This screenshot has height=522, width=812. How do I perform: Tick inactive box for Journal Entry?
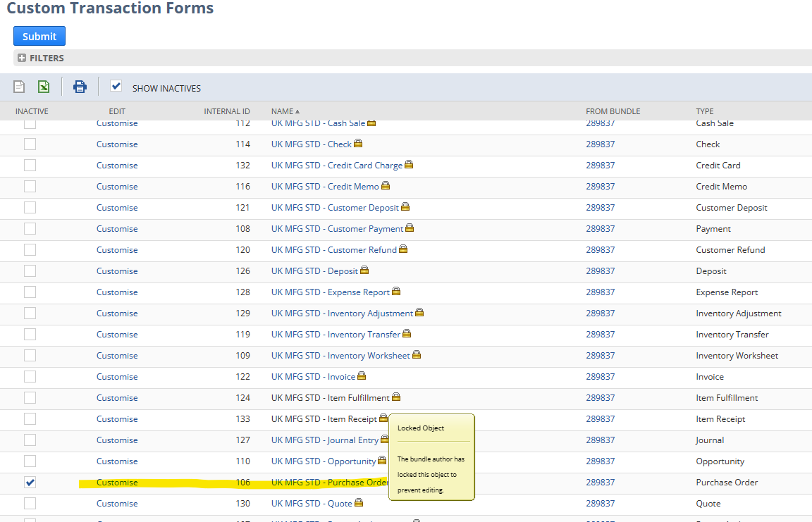point(30,440)
